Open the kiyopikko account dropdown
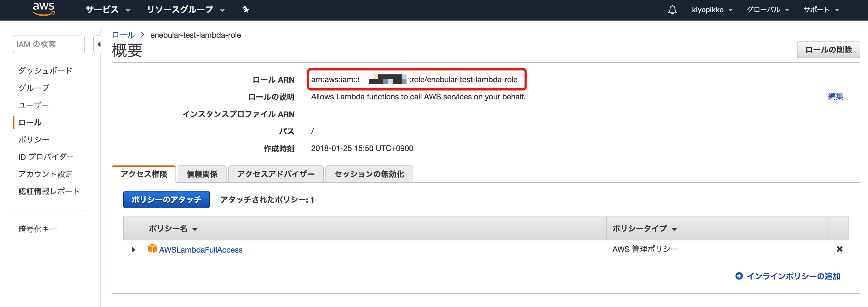The width and height of the screenshot is (868, 307). 712,9
